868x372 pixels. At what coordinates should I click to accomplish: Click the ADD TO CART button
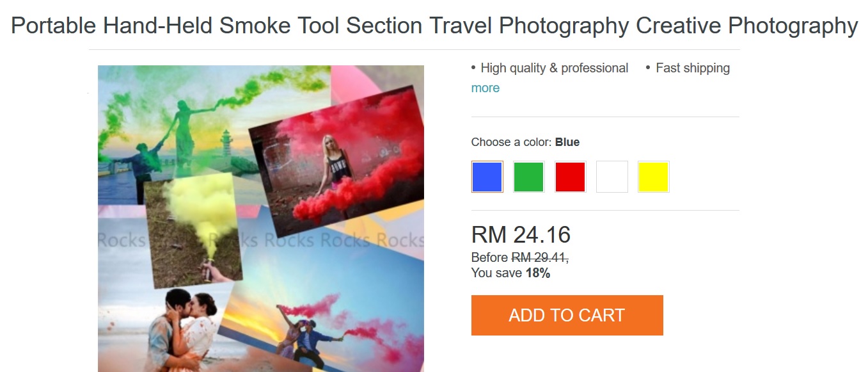click(567, 315)
